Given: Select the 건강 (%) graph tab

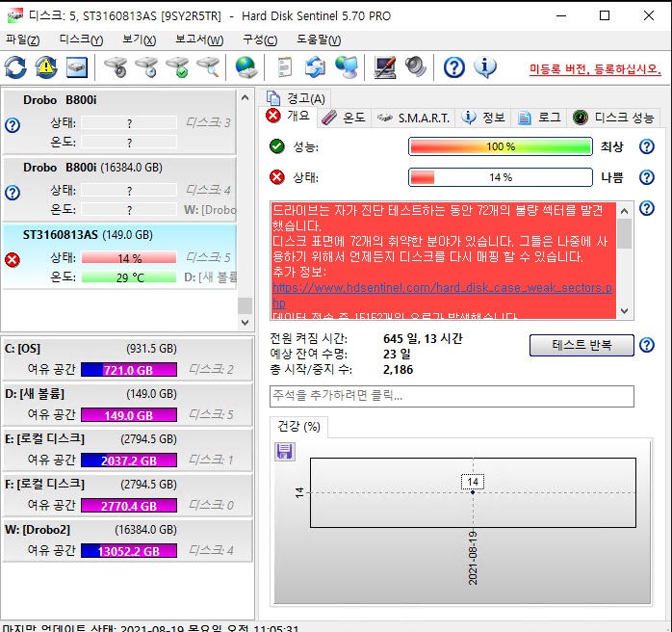Looking at the screenshot, I should coord(298,427).
